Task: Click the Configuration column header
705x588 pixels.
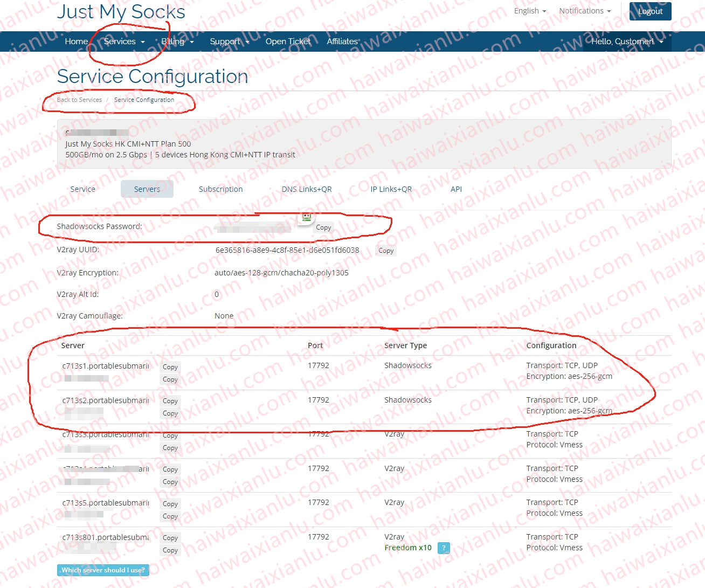Action: [x=551, y=345]
